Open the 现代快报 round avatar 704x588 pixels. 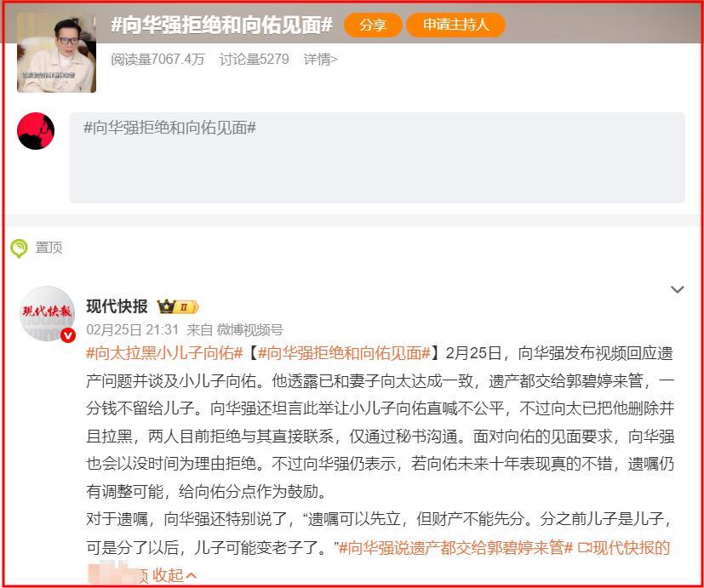pos(47,313)
